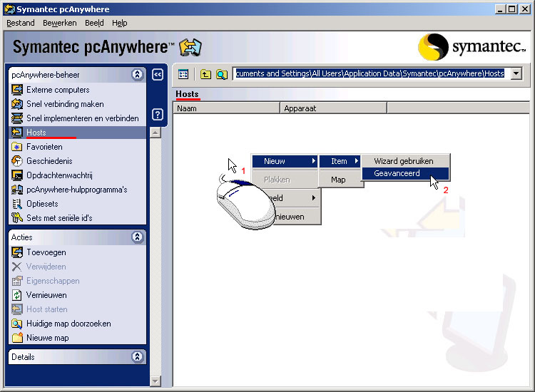The image size is (535, 392).
Task: Open the Optiesets icon
Action: 17,204
